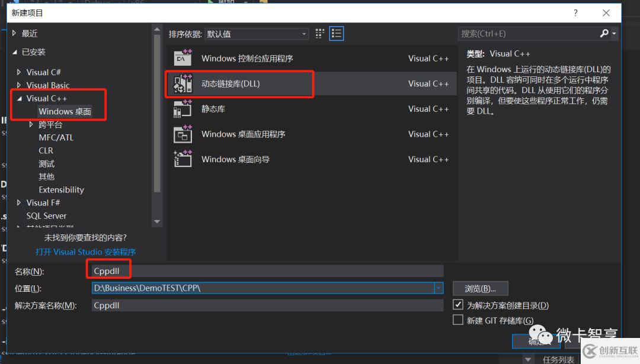Collapse the Visual C++ node
640x364 pixels.
click(x=19, y=98)
